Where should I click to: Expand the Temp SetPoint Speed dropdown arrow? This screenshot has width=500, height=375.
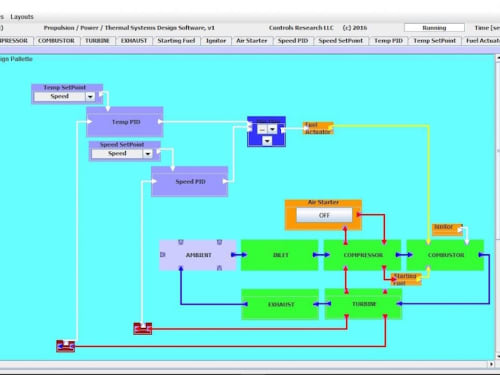point(90,97)
